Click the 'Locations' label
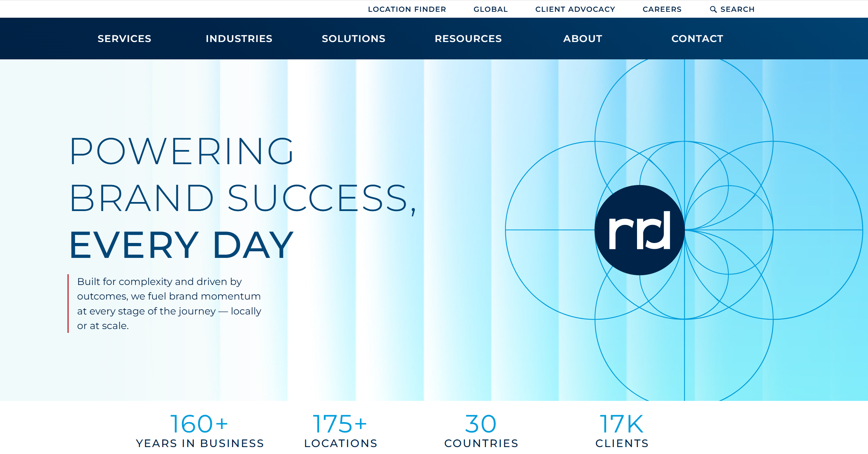Viewport: 868px width, 454px height. pyautogui.click(x=341, y=443)
